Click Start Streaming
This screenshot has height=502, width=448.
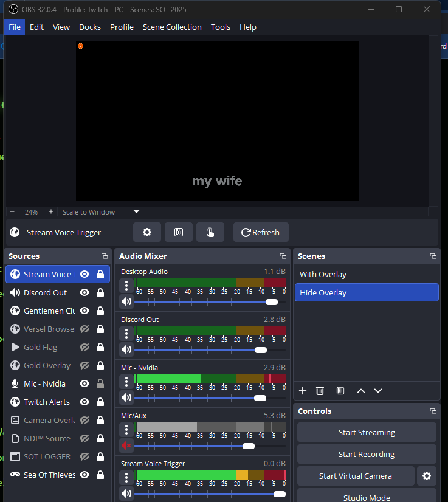(367, 433)
